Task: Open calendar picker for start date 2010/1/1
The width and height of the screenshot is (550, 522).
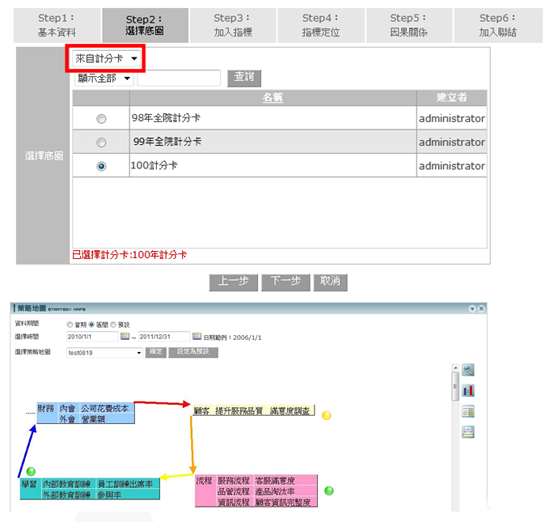Action: pyautogui.click(x=125, y=336)
